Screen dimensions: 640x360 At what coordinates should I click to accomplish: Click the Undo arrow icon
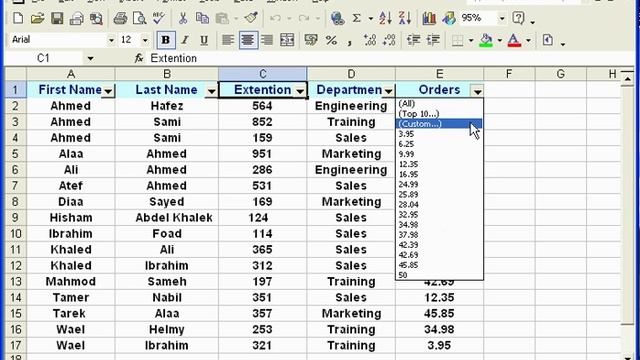point(275,18)
